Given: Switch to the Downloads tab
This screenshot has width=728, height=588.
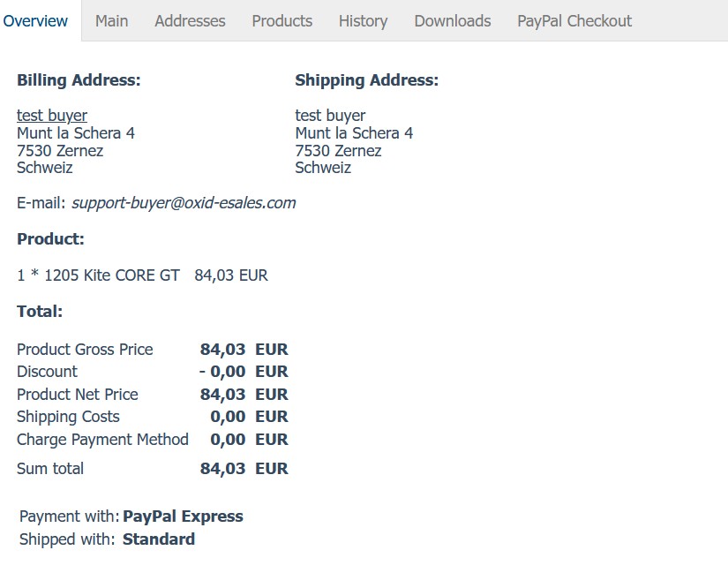Looking at the screenshot, I should click(x=452, y=20).
